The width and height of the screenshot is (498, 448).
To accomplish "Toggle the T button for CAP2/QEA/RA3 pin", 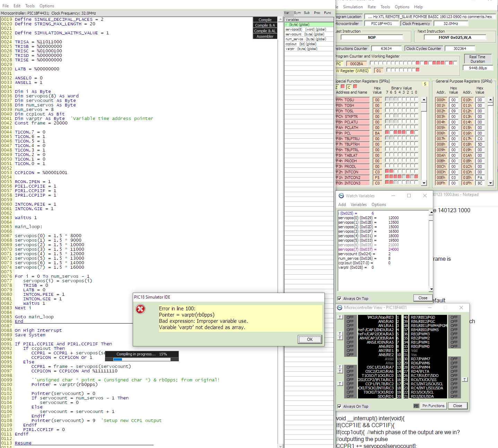I will coord(340,334).
